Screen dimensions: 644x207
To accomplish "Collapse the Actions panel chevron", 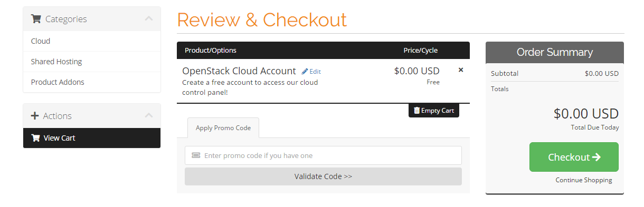I will 149,115.
